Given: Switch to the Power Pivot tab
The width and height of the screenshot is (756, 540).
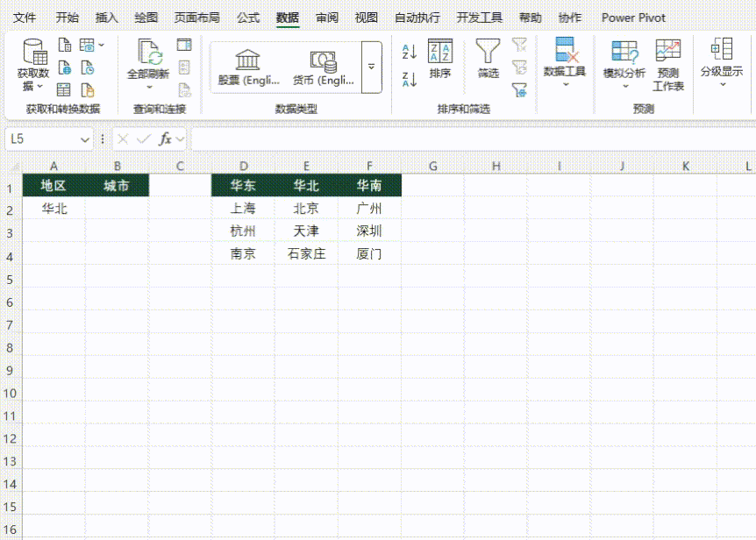Looking at the screenshot, I should pos(633,18).
